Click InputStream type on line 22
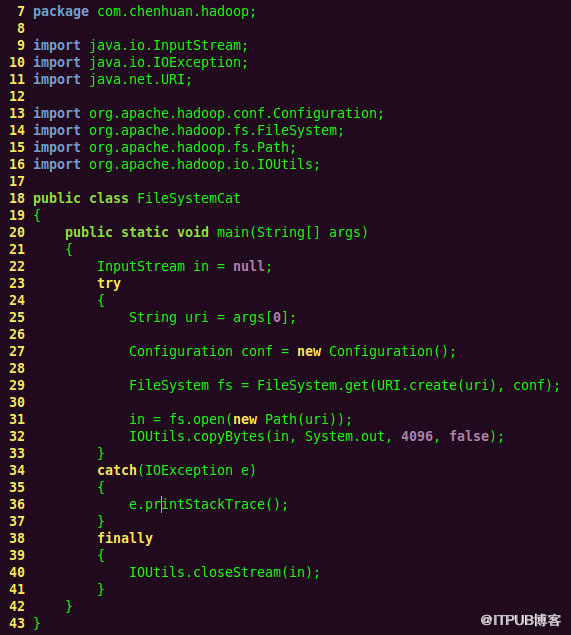 coord(141,266)
